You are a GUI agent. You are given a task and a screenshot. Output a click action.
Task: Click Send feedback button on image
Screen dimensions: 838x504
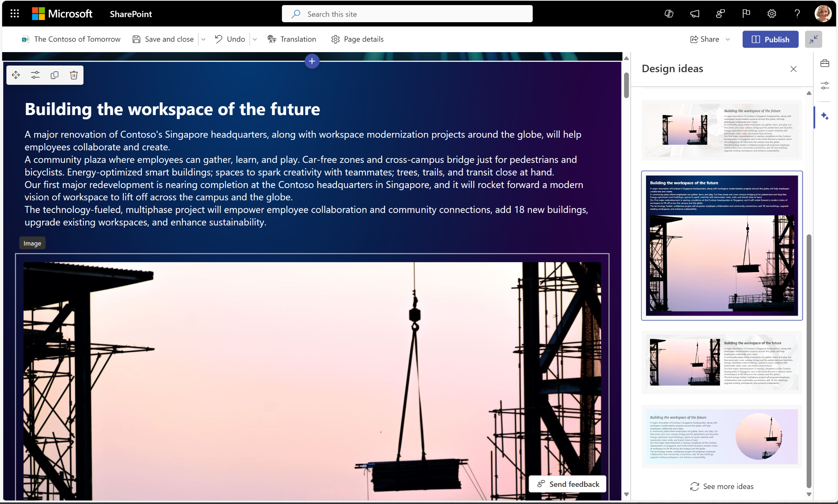pos(567,484)
